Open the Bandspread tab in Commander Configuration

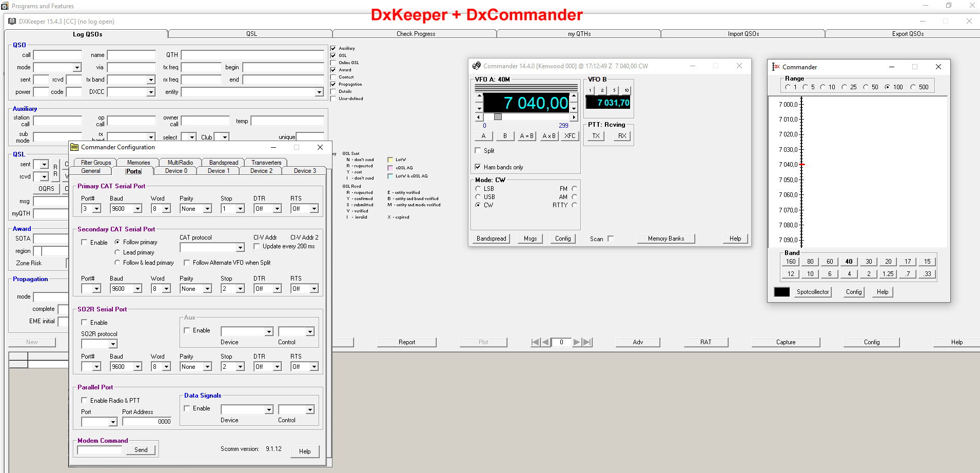[223, 163]
